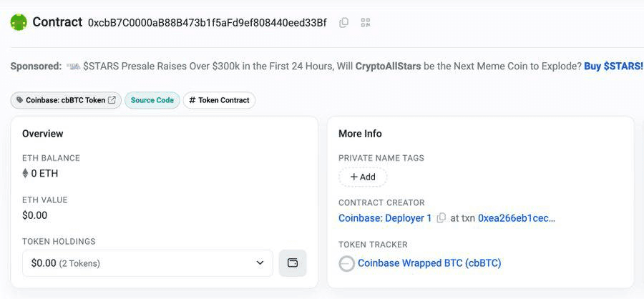
Task: Show QR code for contract address
Action: click(x=366, y=23)
